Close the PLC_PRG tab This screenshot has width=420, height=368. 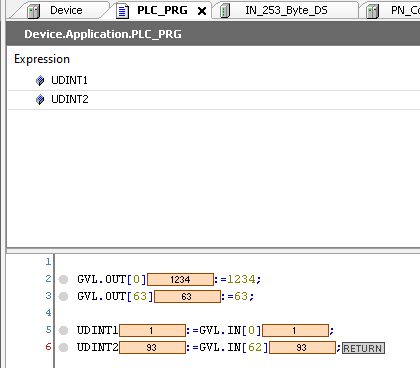tap(202, 11)
